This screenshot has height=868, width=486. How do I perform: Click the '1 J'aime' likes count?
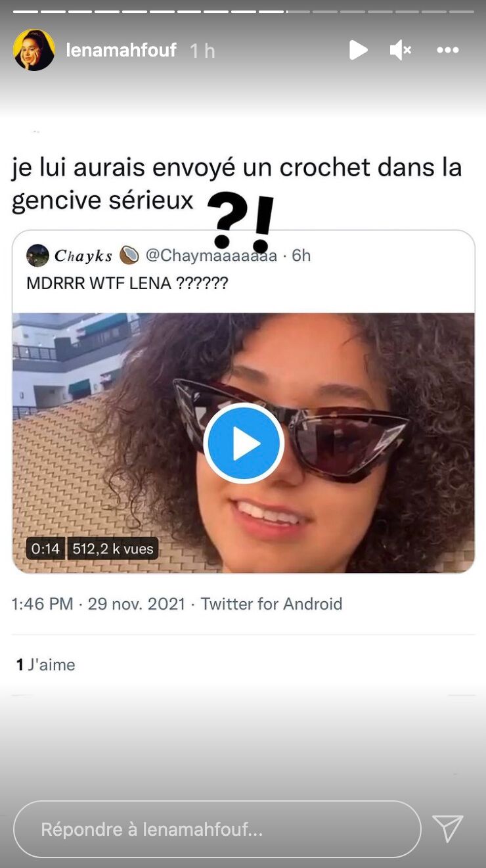point(45,664)
